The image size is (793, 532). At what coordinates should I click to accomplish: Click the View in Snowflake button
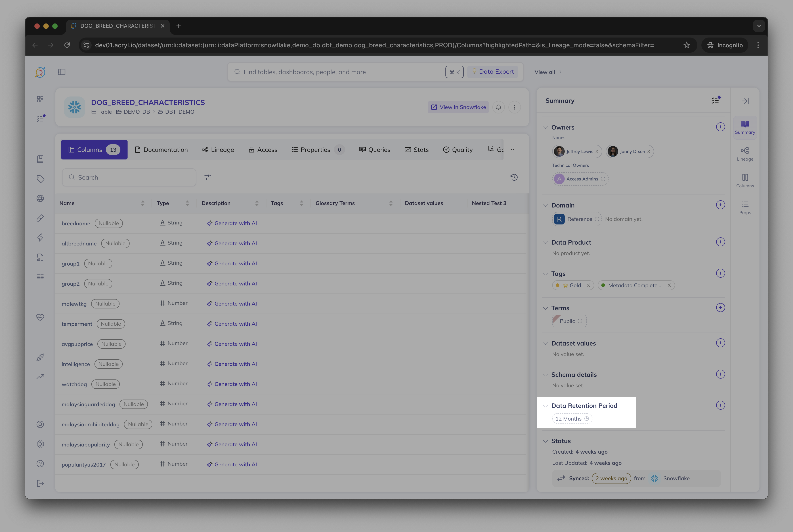pos(458,107)
